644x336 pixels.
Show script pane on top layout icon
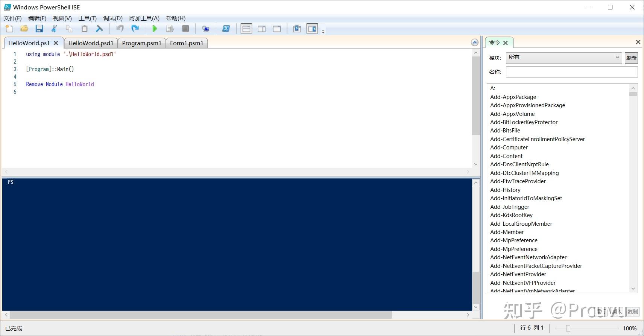246,29
